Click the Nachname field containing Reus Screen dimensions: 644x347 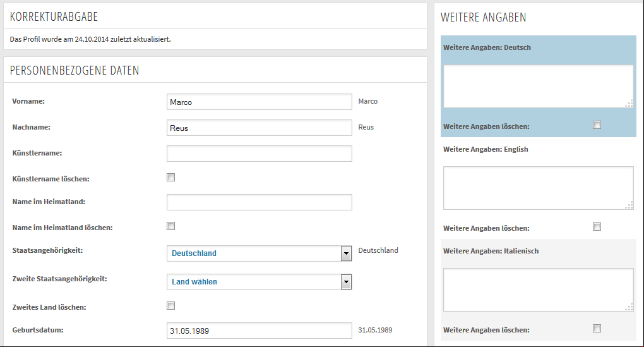tap(259, 128)
